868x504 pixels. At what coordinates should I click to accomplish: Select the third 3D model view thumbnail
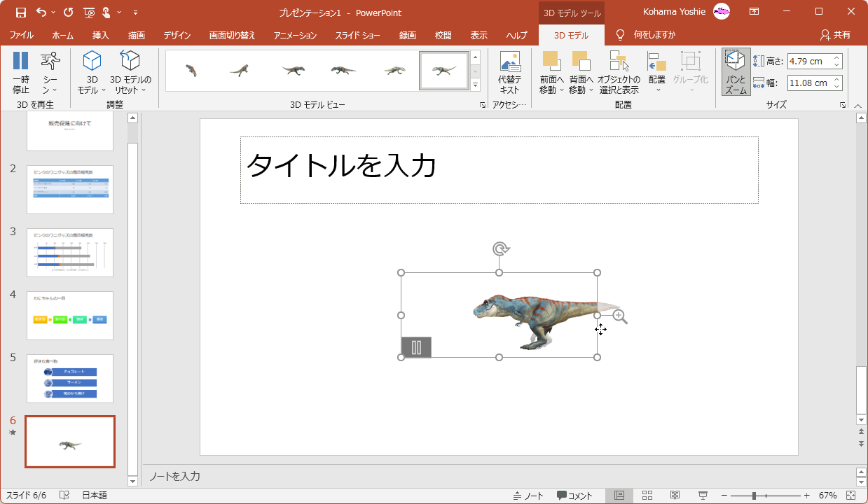[x=293, y=71]
